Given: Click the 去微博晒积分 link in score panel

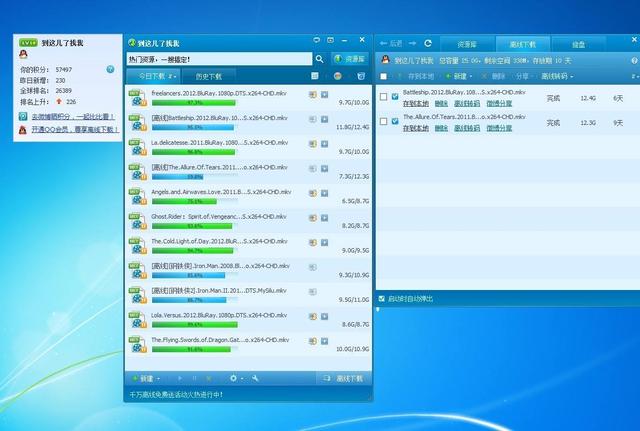Looking at the screenshot, I should pyautogui.click(x=73, y=117).
